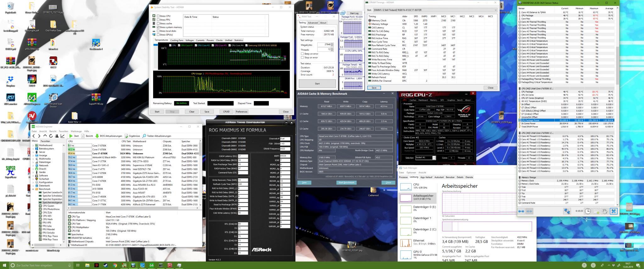Click the up arrow in AIDA64 Engineer toolbar

tap(45, 136)
